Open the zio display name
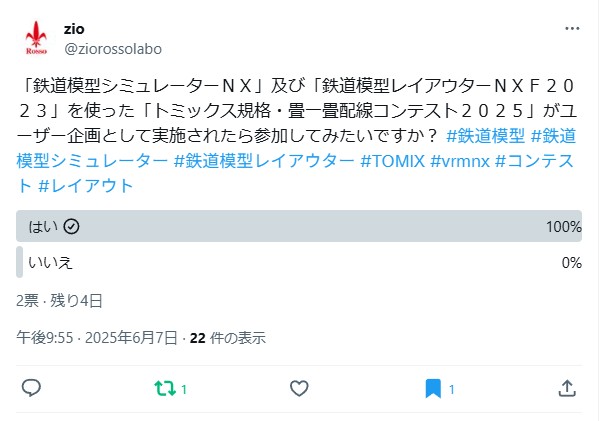 click(x=74, y=29)
